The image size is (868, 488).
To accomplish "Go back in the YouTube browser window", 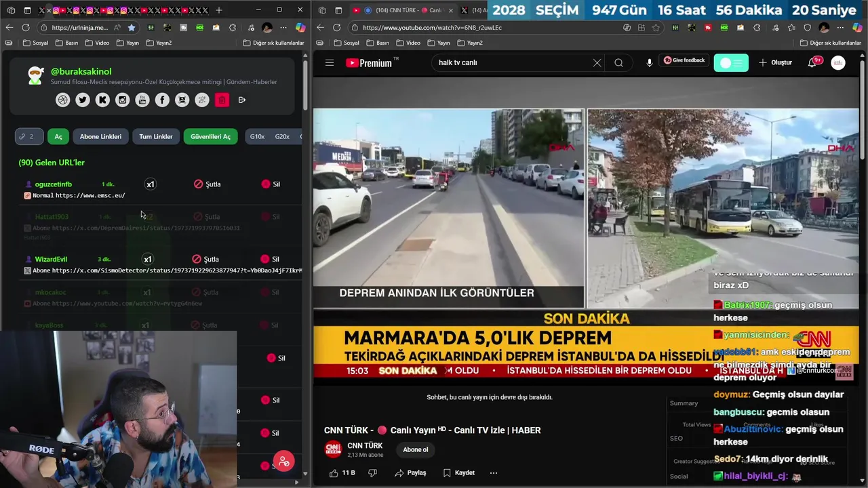I will click(321, 27).
